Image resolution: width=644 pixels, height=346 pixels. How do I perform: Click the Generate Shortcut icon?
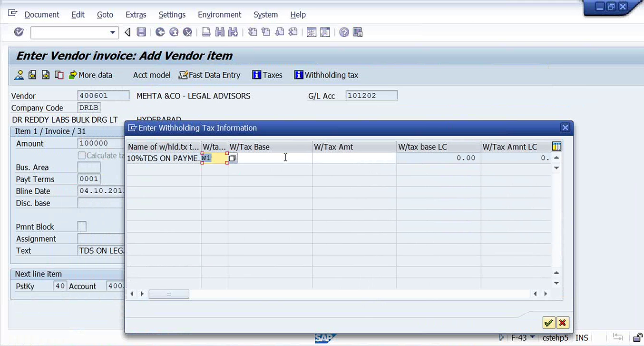(x=325, y=32)
